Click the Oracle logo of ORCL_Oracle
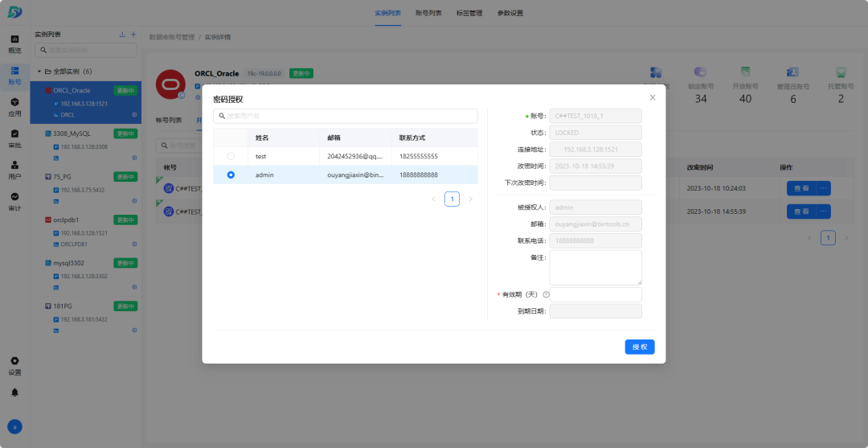This screenshot has height=448, width=868. 170,84
